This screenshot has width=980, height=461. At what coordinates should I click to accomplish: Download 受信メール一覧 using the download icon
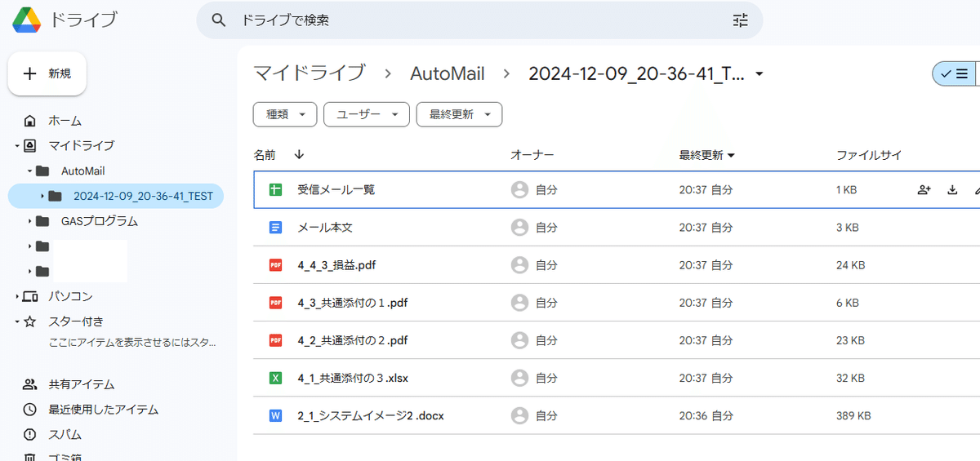pyautogui.click(x=951, y=190)
